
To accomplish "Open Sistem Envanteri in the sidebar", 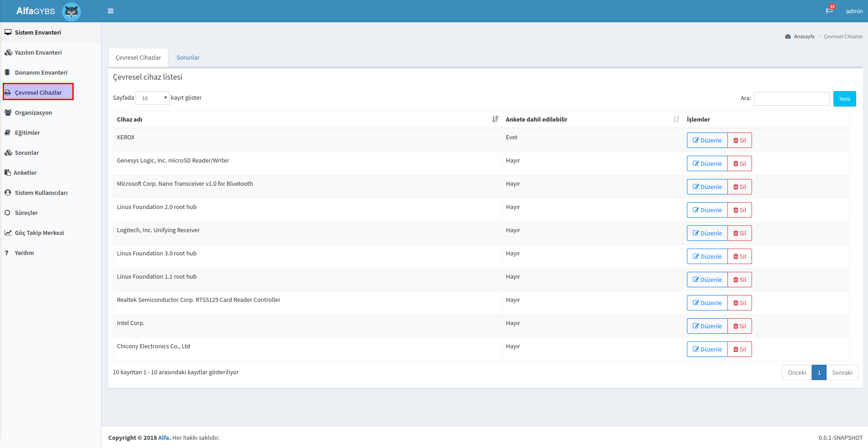I will [x=50, y=32].
